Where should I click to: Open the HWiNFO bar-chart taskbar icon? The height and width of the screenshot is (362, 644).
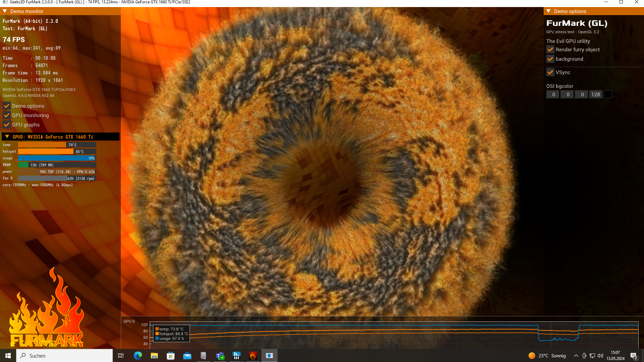[x=237, y=356]
